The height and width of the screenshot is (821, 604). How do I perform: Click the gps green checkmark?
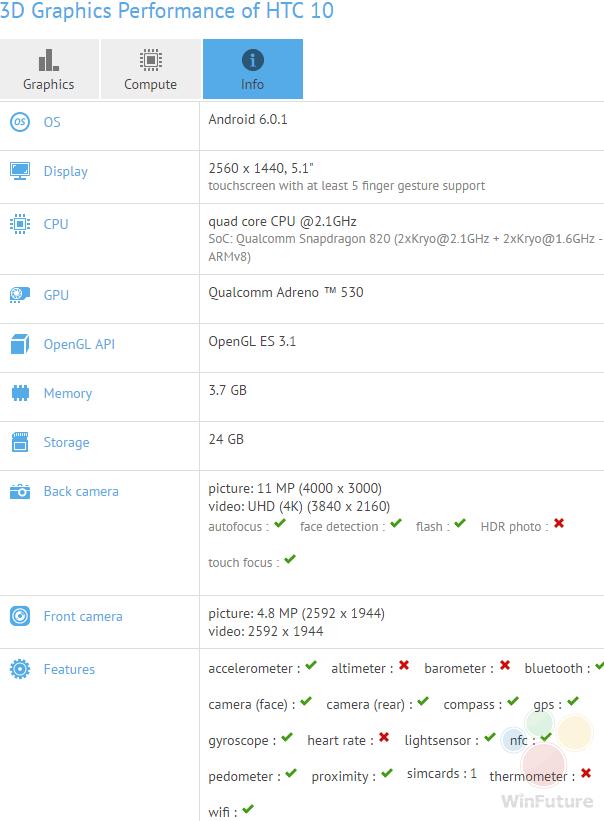tap(573, 701)
